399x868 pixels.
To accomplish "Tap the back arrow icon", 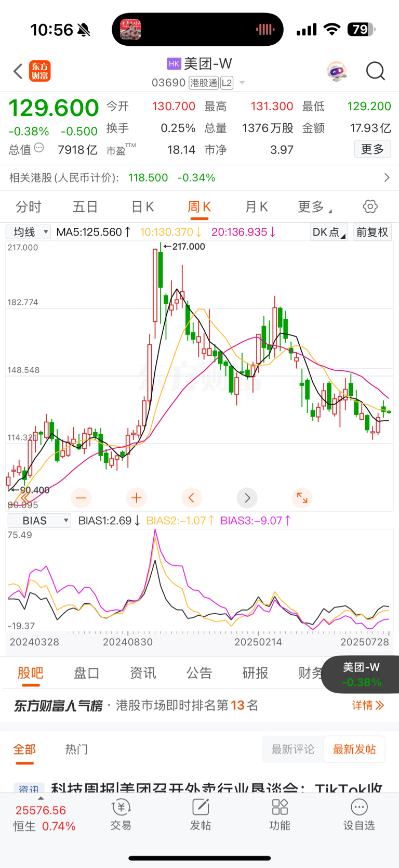I will point(18,71).
